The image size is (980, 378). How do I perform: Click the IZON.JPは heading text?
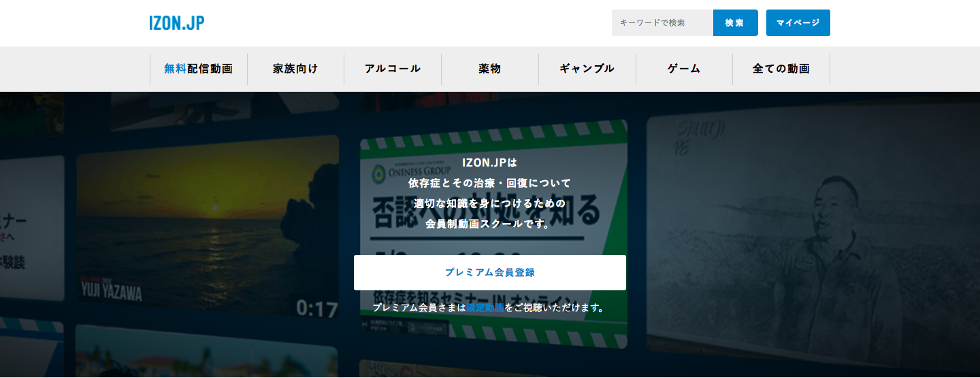(x=490, y=163)
